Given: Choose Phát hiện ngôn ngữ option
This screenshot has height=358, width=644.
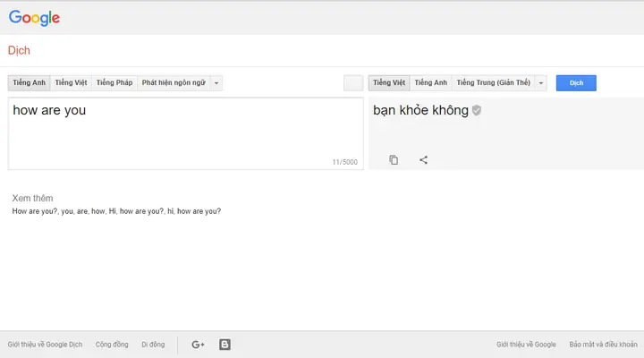Looking at the screenshot, I should (x=174, y=82).
